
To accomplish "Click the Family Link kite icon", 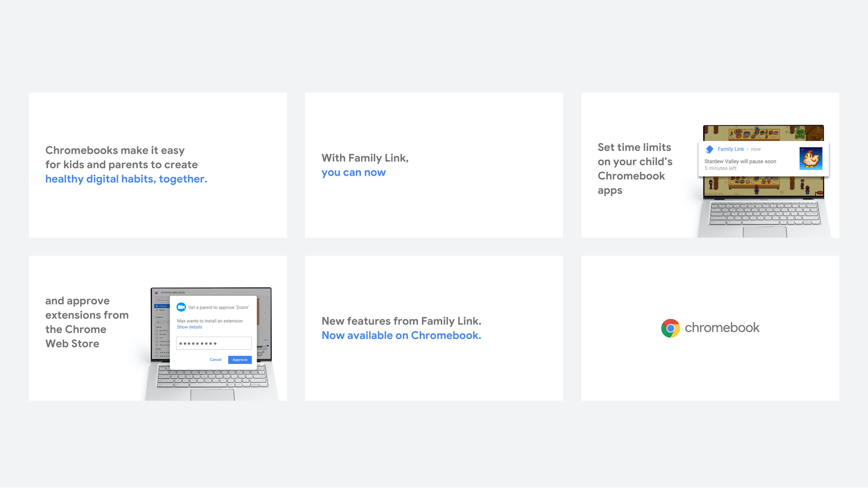I will coord(710,149).
